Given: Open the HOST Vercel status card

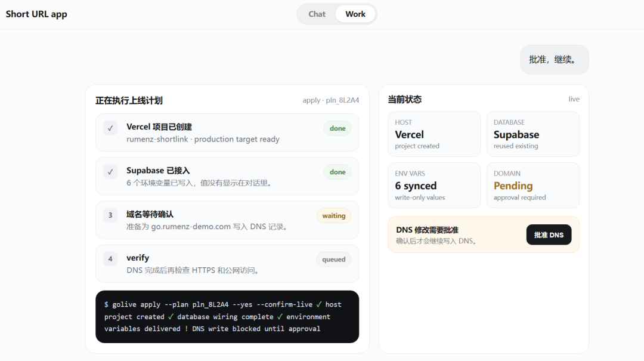Looking at the screenshot, I should click(x=434, y=134).
